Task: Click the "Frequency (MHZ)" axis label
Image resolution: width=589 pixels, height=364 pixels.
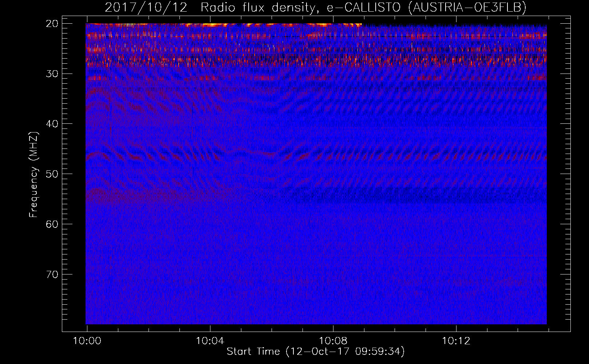Action: pyautogui.click(x=33, y=175)
